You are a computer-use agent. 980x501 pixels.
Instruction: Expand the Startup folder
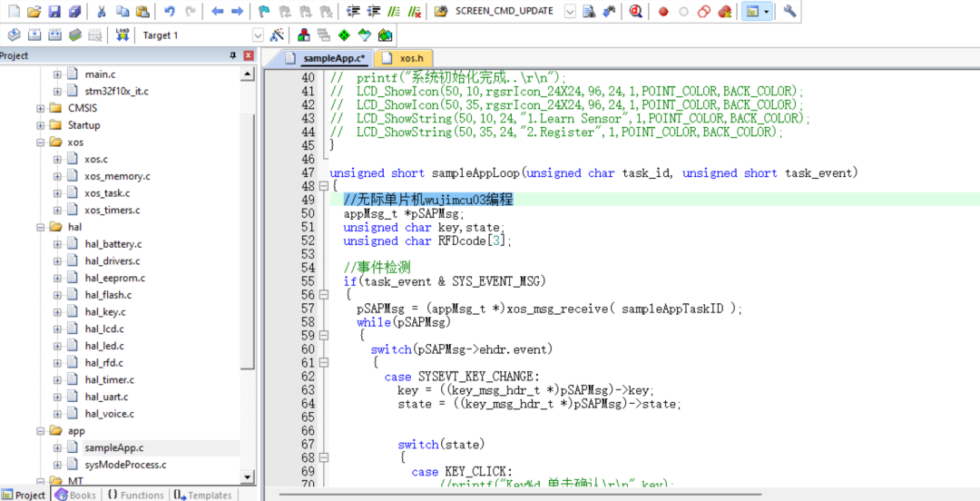point(41,125)
